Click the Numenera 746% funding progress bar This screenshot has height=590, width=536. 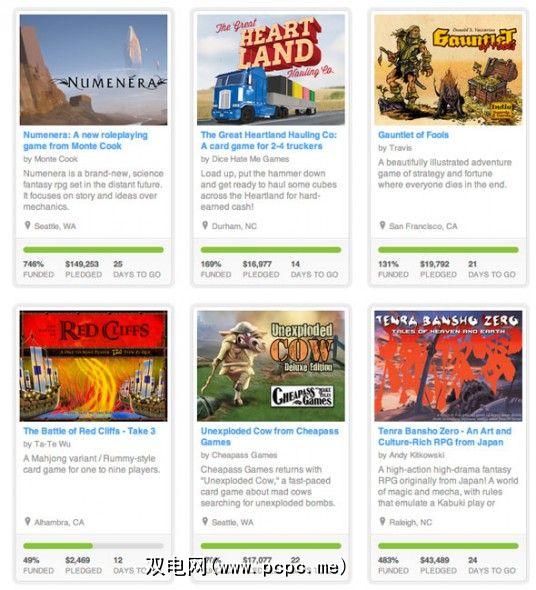point(93,249)
